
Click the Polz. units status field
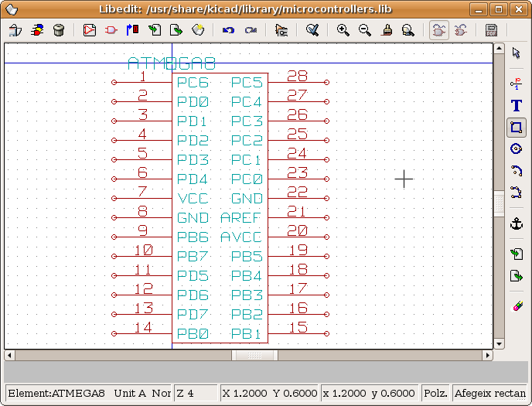pos(435,394)
